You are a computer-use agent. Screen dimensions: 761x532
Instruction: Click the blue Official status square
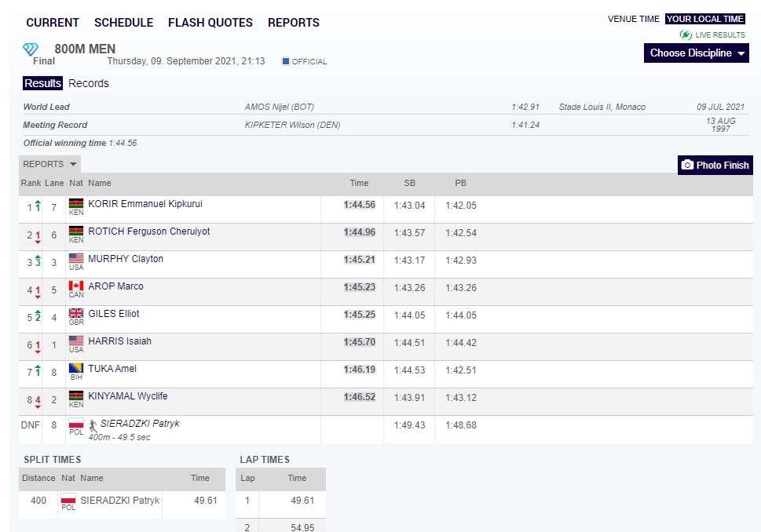click(286, 61)
